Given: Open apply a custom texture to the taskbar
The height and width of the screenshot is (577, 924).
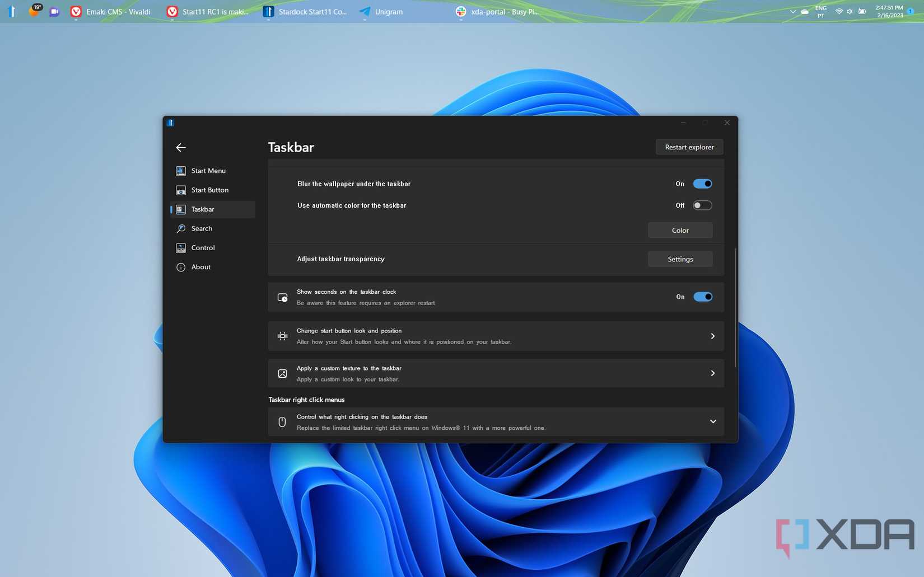Looking at the screenshot, I should [713, 373].
